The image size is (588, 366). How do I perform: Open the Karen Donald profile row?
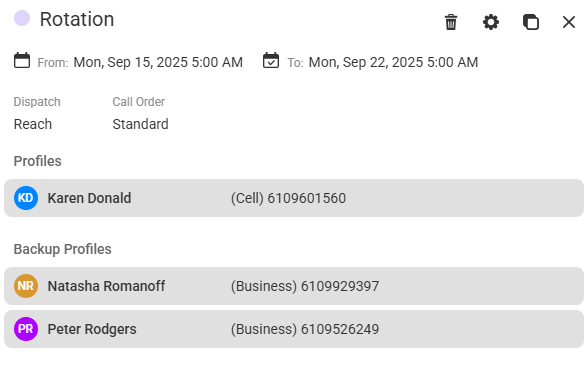tap(294, 198)
